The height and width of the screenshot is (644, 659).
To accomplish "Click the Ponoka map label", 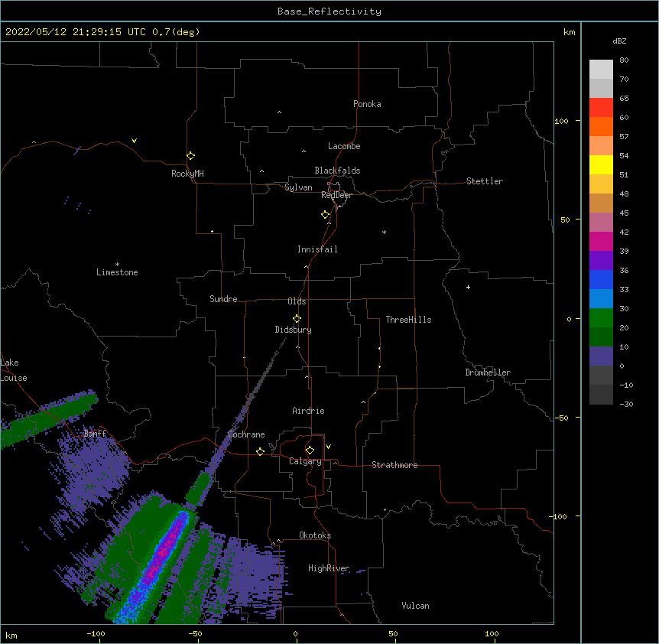I will [367, 104].
